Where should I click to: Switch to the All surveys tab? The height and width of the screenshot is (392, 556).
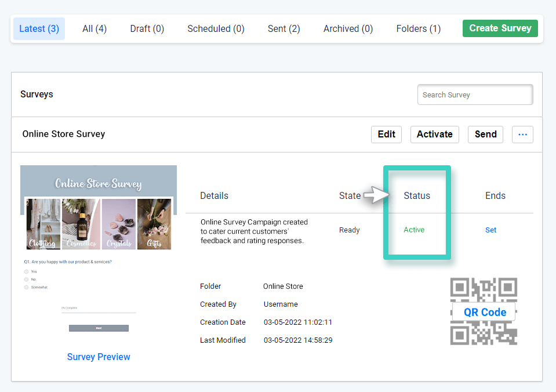[94, 28]
